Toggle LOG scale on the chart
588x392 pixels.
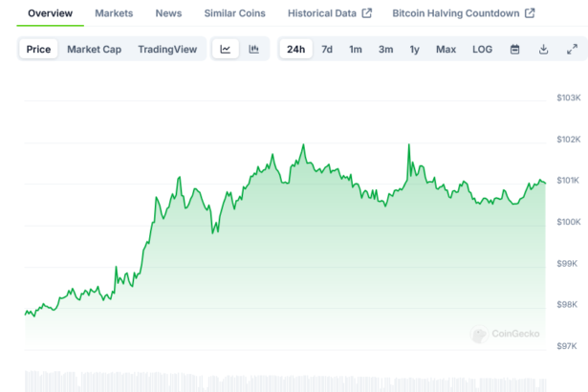point(482,50)
